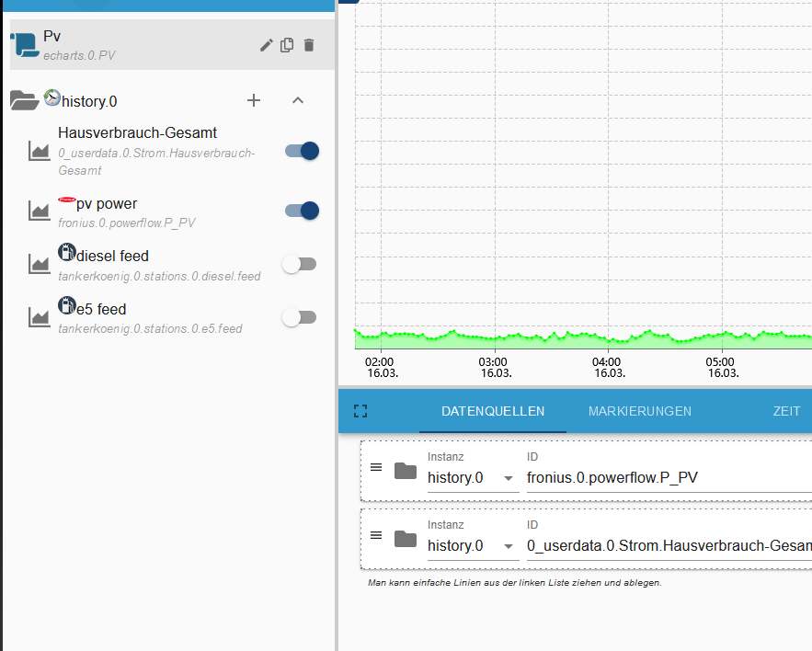Open the ZEIT tab
The image size is (812, 651).
[x=786, y=411]
